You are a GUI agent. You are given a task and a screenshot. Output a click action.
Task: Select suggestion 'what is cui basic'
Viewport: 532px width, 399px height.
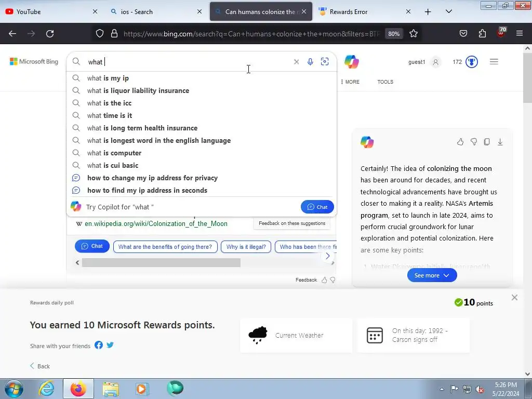pyautogui.click(x=202, y=165)
